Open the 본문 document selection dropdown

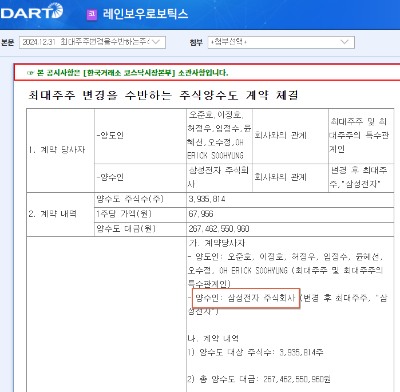coord(92,42)
